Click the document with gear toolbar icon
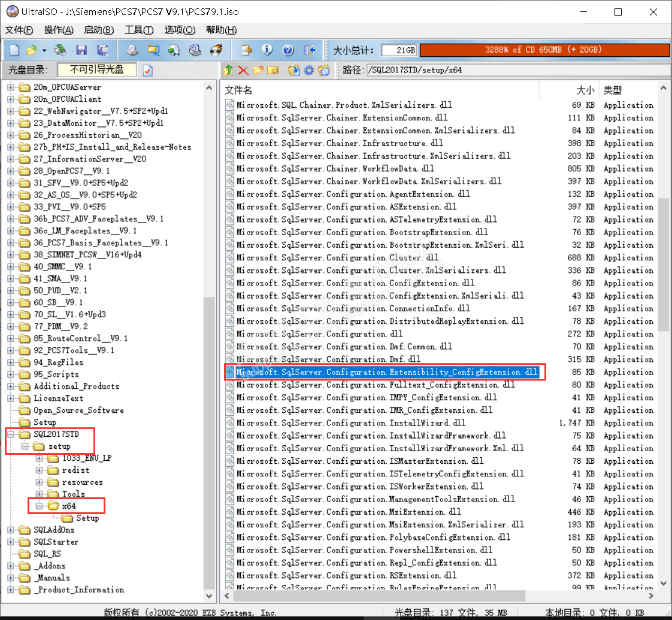672x620 pixels. (246, 50)
